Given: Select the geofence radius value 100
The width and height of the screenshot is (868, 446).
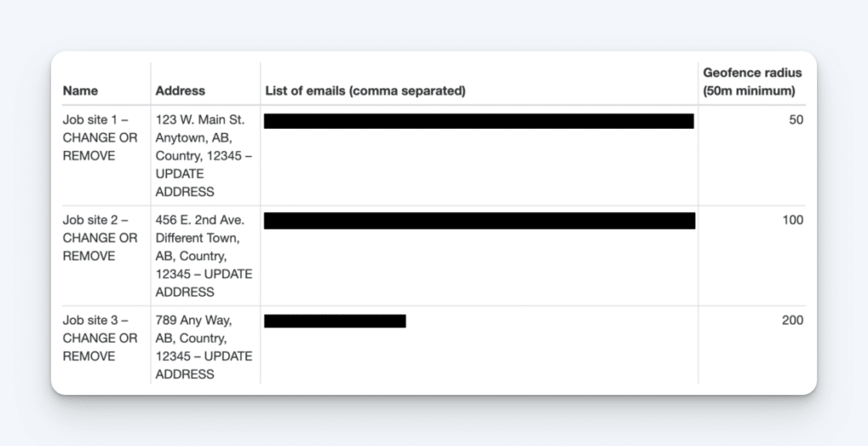Looking at the screenshot, I should tap(793, 220).
